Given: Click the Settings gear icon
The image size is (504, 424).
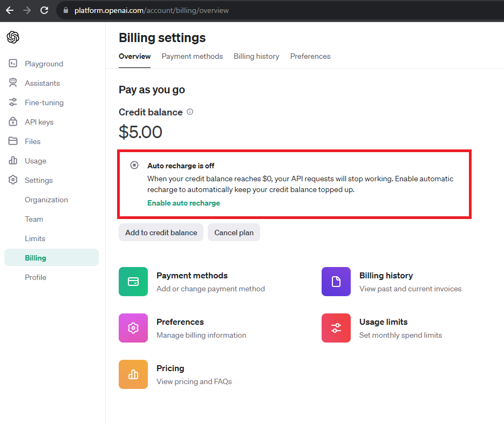Looking at the screenshot, I should point(13,180).
